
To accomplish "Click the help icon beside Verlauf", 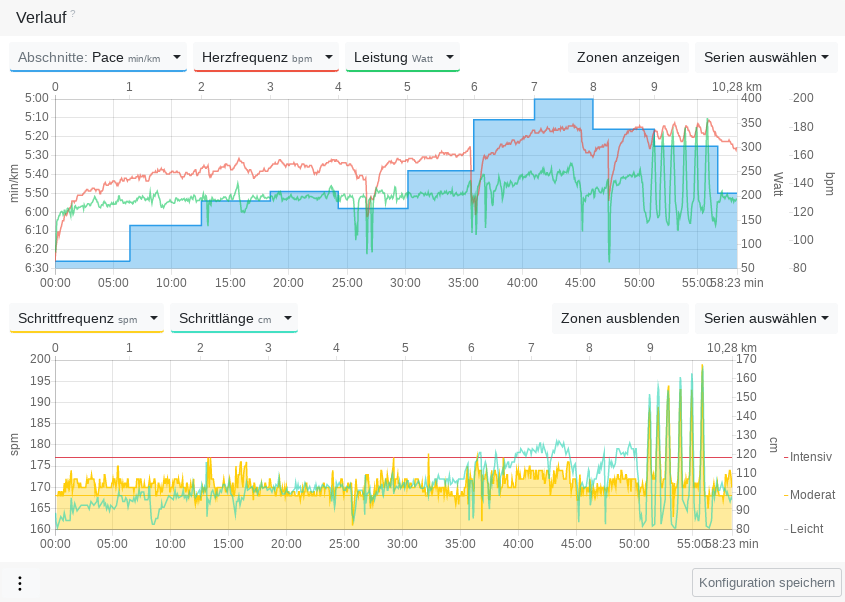I will [x=73, y=14].
